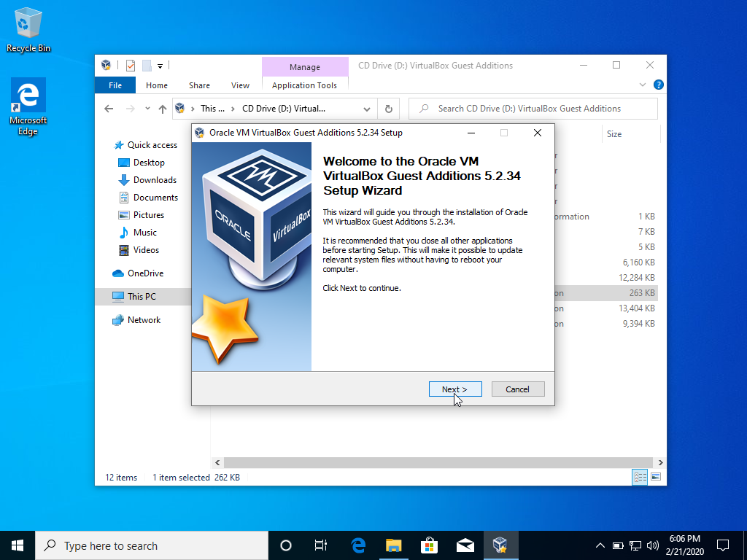Switch to Details view in the status bar
747x560 pixels.
click(640, 477)
